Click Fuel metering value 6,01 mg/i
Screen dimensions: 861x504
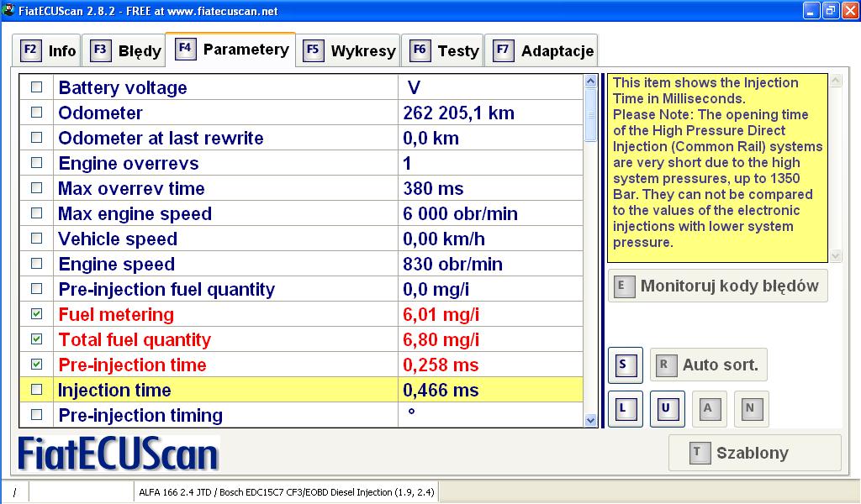441,315
